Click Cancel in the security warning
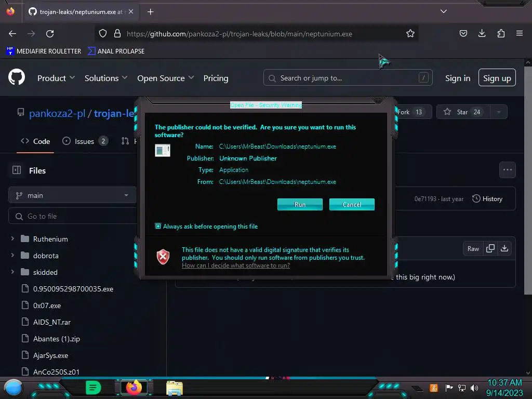This screenshot has width=532, height=399. [x=352, y=204]
